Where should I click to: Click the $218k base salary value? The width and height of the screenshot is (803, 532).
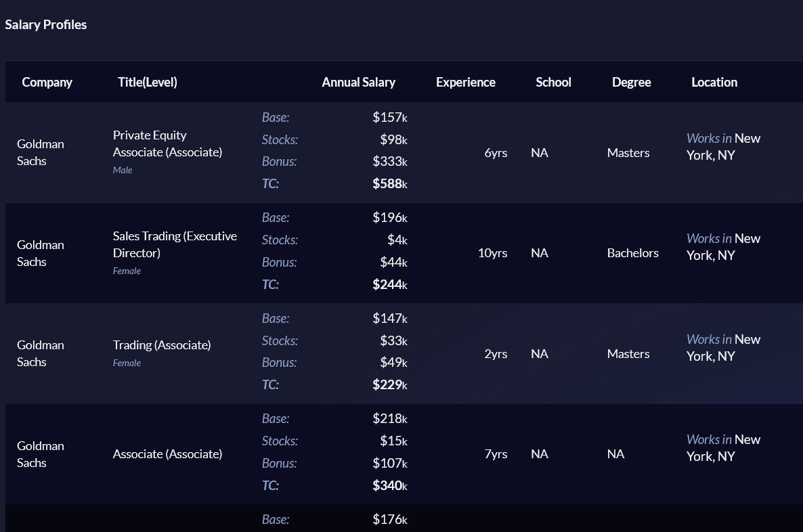coord(390,419)
